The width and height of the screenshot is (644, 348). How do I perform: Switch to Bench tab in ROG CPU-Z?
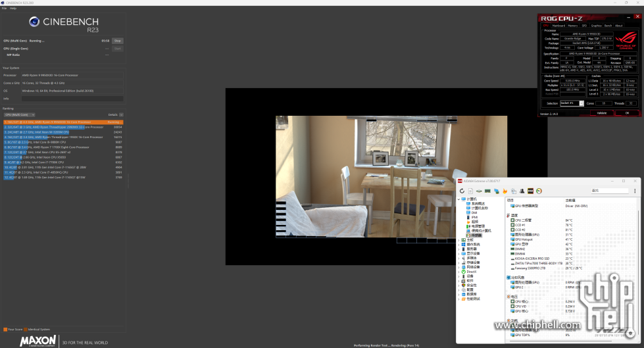pos(608,26)
